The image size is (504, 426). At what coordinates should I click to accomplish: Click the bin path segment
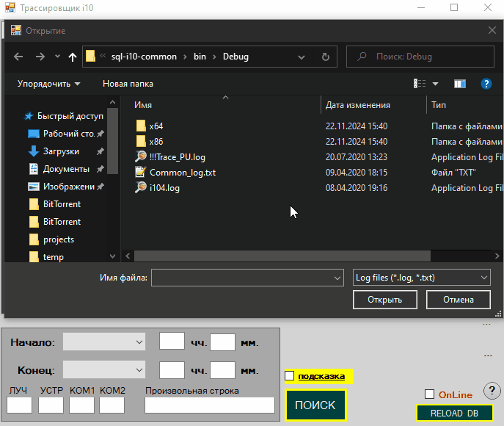pos(200,57)
